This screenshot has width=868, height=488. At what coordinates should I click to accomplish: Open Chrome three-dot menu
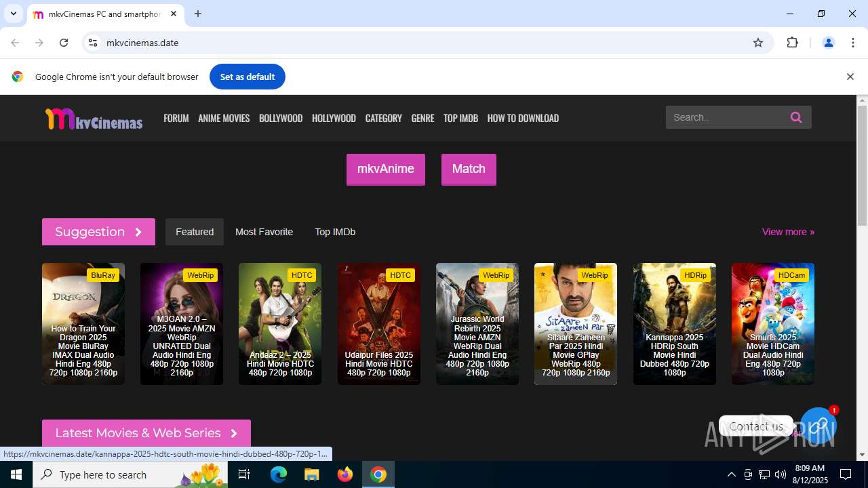coord(853,43)
